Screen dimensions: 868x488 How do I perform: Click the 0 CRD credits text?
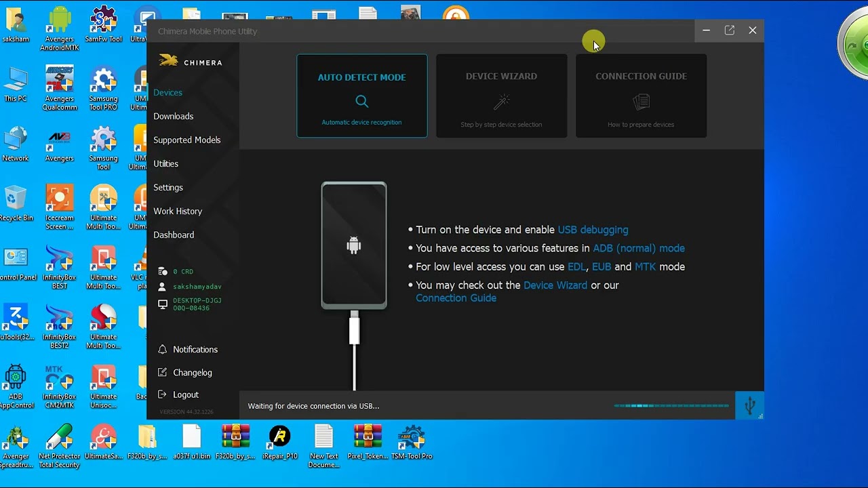click(x=183, y=272)
